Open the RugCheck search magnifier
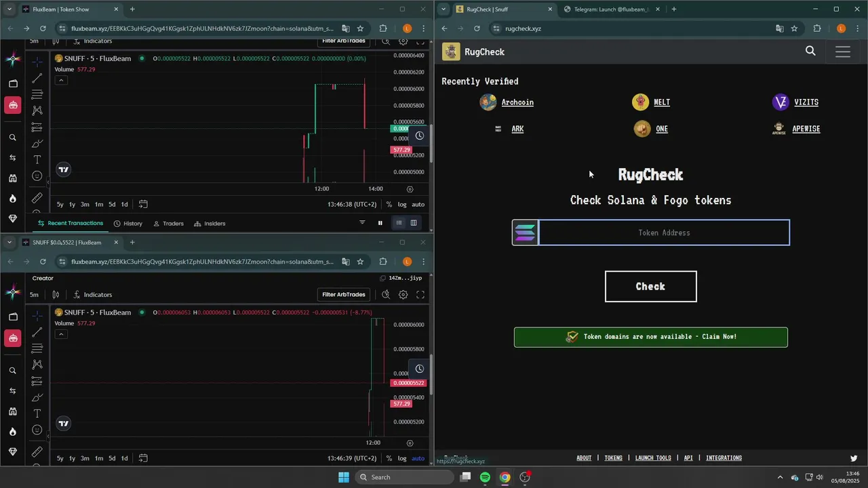 (x=810, y=51)
